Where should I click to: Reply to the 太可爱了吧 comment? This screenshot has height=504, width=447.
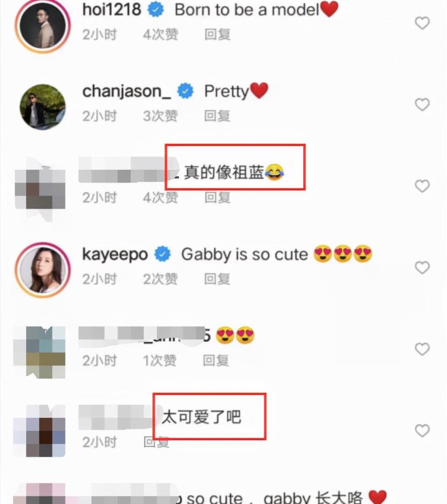156,442
